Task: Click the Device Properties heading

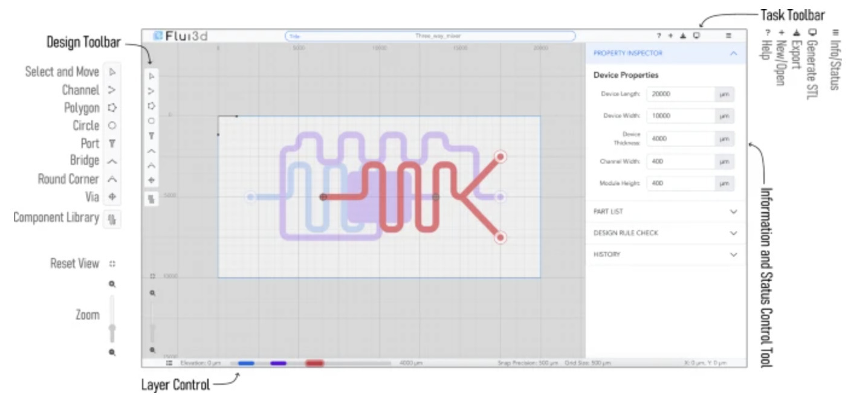Action: pyautogui.click(x=626, y=75)
